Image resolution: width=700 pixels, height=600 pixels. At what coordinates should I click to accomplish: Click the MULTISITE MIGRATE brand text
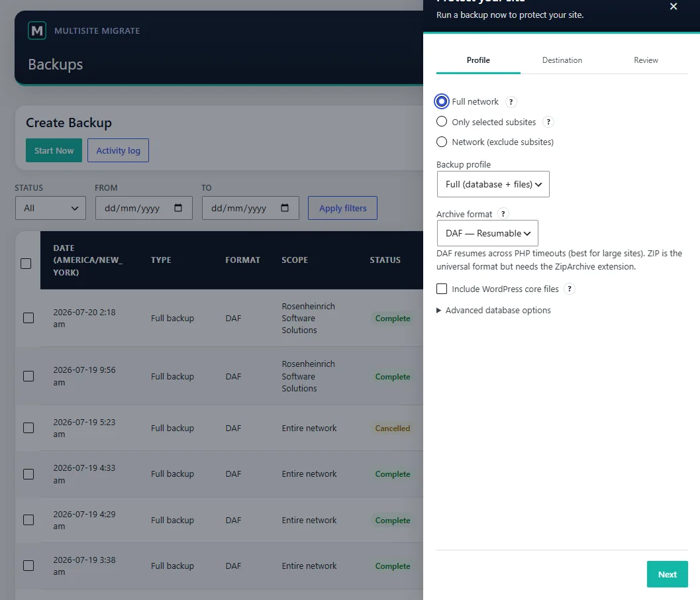point(97,31)
